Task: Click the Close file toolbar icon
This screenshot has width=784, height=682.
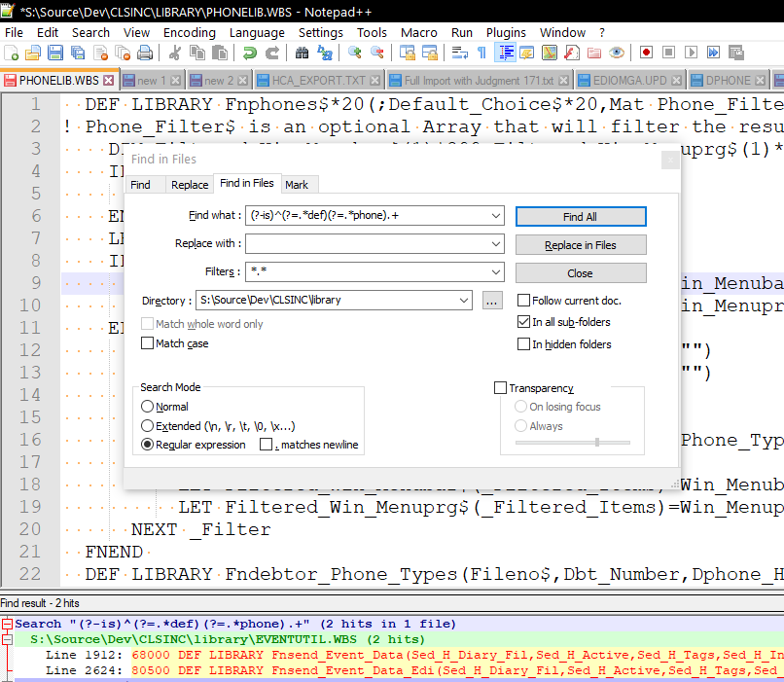Action: (x=100, y=53)
